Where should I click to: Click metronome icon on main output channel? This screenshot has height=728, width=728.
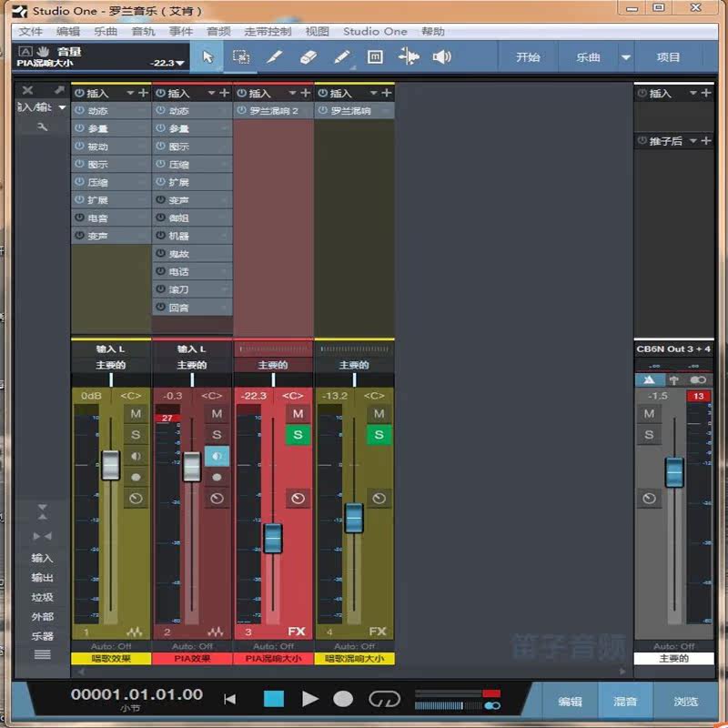click(649, 380)
